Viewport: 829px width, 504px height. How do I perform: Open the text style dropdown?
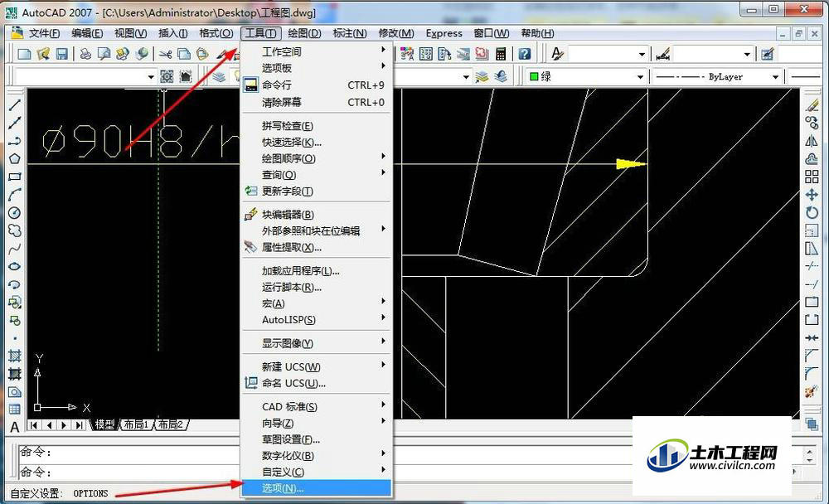[642, 54]
